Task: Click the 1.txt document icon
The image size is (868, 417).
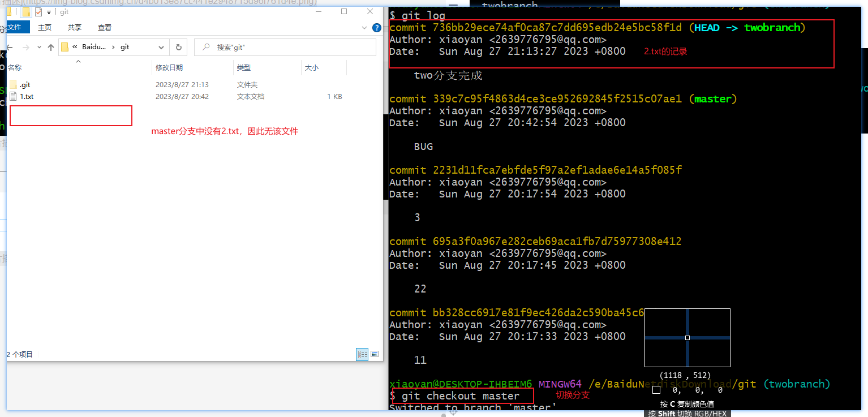Action: point(14,97)
